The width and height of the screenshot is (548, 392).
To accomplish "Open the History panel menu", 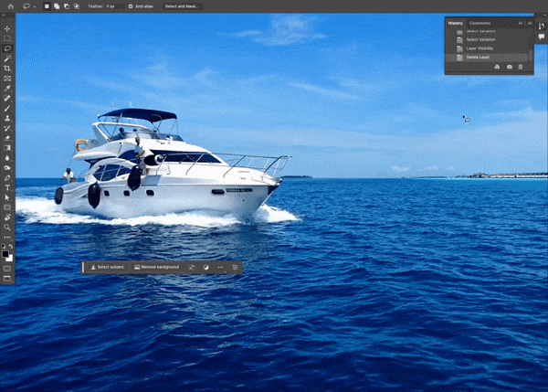I will pos(529,23).
